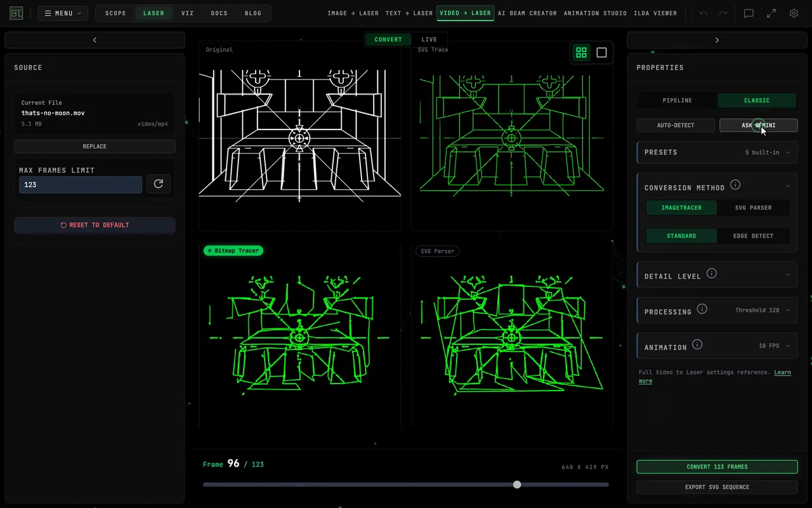
Task: Click the BL logo icon
Action: [x=16, y=13]
